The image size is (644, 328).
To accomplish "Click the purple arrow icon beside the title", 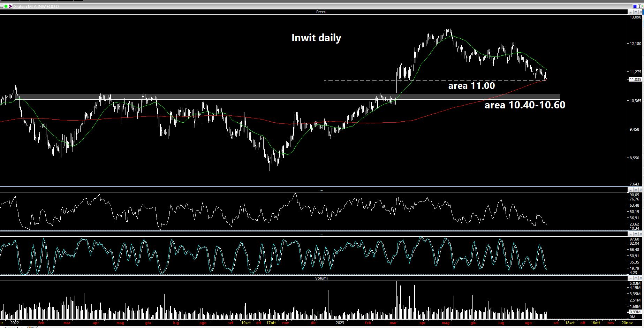I will click(x=10, y=6).
